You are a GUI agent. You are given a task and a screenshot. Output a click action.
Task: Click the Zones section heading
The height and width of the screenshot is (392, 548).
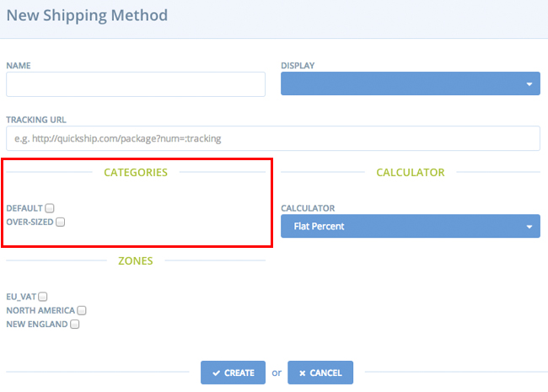[x=136, y=261]
